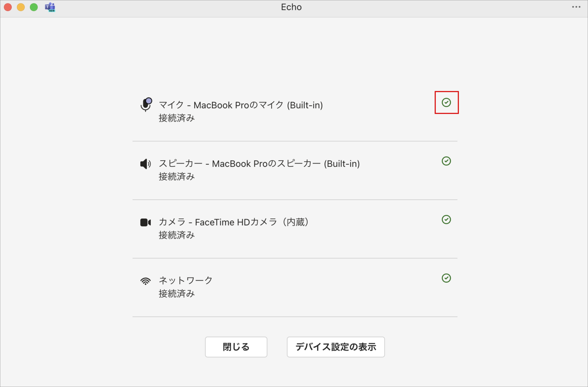Click the デバイス設定の表示 button
The height and width of the screenshot is (387, 588).
(336, 347)
